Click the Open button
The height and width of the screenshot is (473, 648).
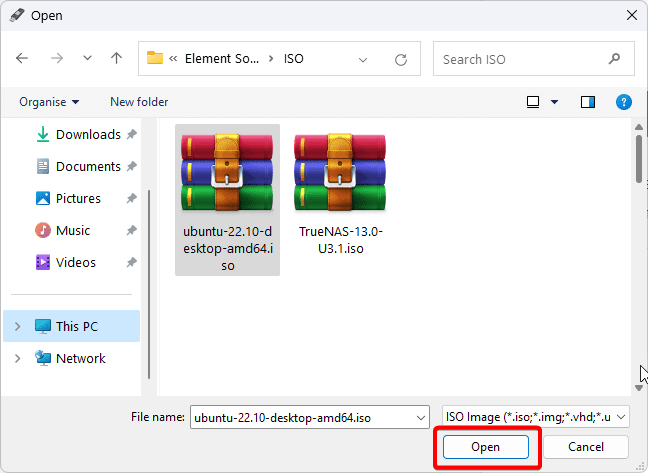pos(486,447)
